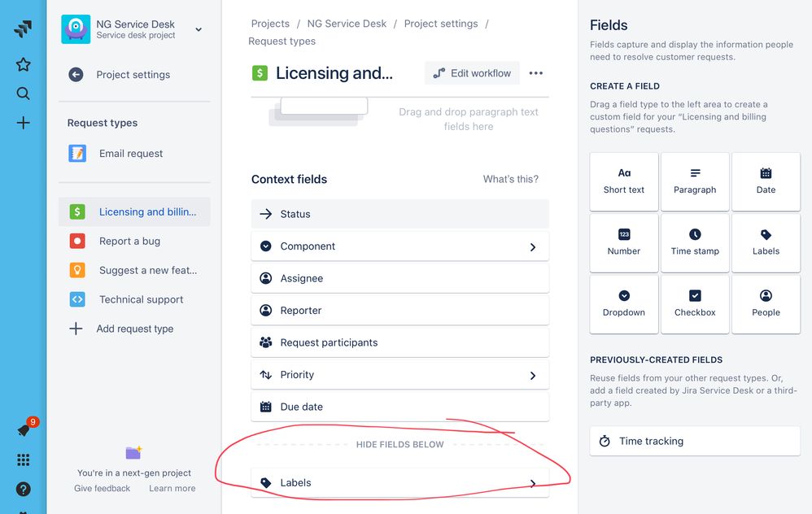This screenshot has width=812, height=514.
Task: Pick the Number field type
Action: (624, 242)
